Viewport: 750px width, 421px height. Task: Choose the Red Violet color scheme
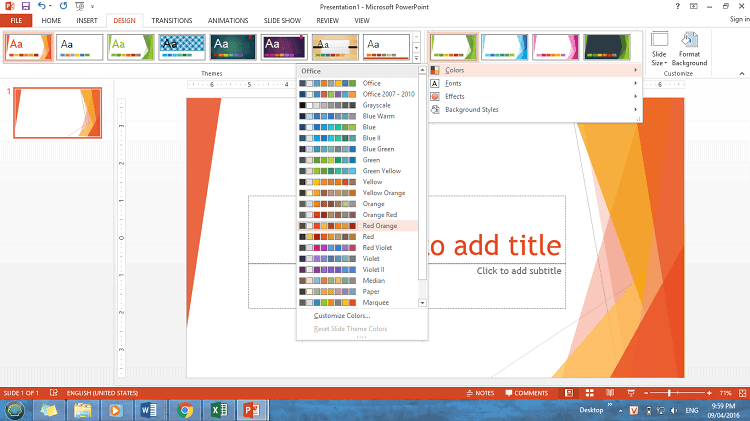coord(357,248)
